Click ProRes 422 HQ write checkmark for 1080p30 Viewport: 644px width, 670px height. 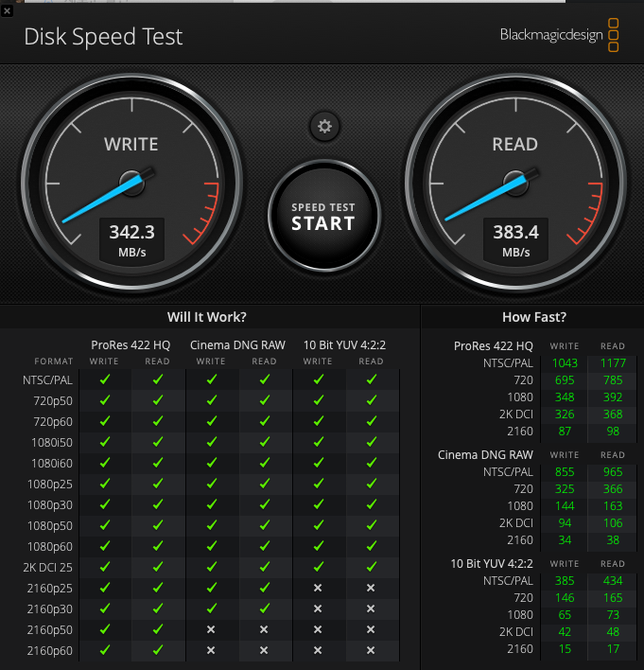105,504
